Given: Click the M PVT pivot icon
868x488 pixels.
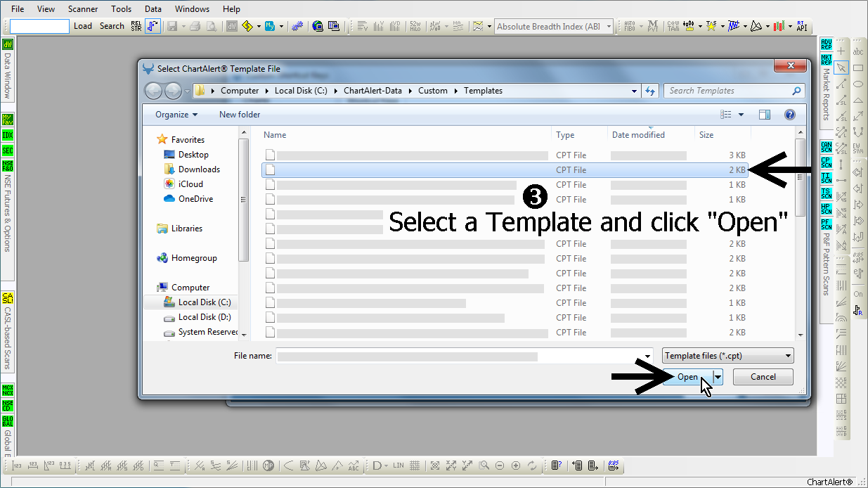Looking at the screenshot, I should point(652,26).
